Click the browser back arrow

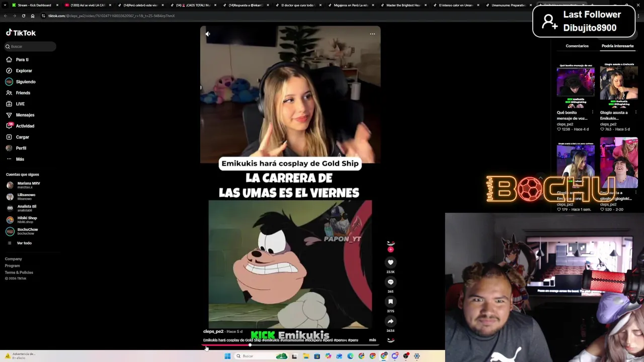pos(6,16)
